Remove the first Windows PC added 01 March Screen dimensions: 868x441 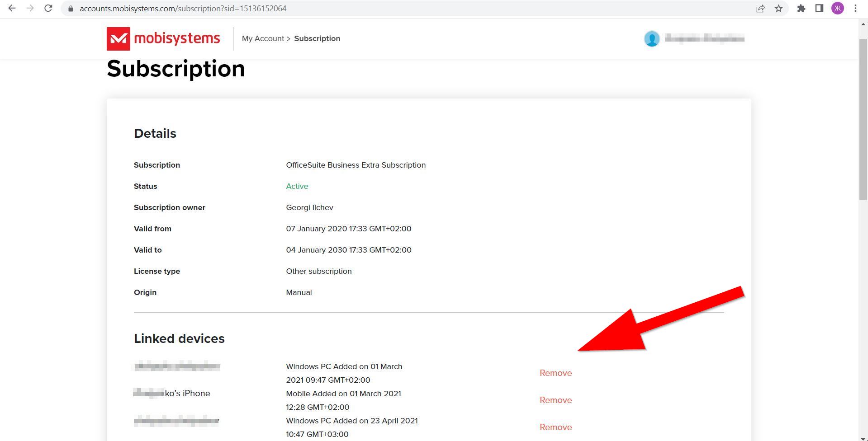(x=555, y=373)
